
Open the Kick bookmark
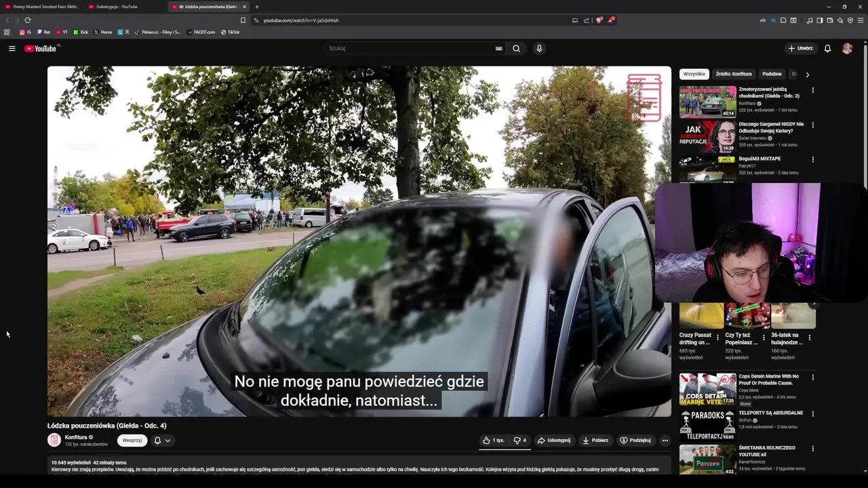coord(81,32)
